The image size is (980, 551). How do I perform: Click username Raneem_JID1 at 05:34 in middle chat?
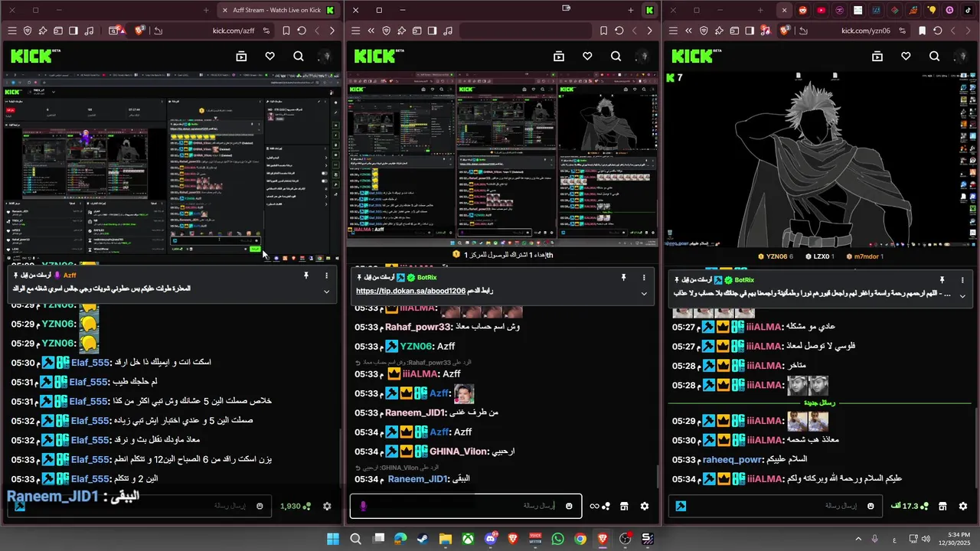pos(418,479)
